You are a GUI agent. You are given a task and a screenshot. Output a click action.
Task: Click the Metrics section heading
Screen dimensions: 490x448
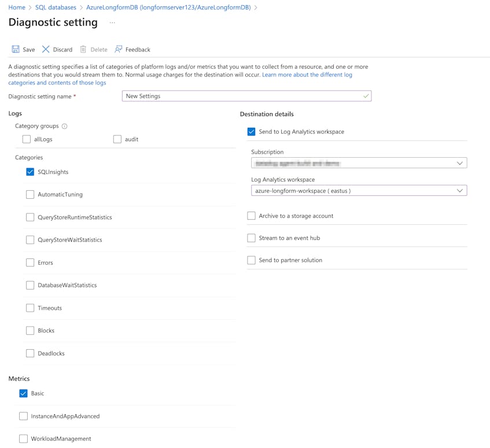coord(19,379)
